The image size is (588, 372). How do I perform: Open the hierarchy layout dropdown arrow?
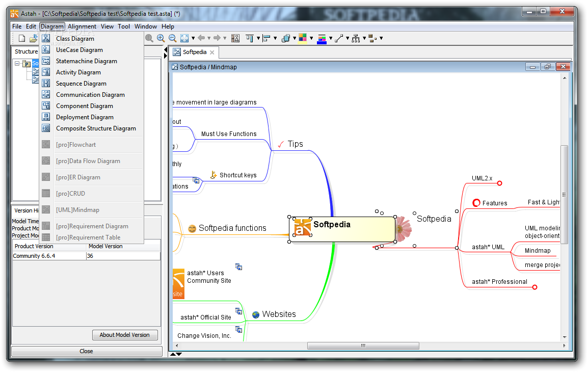[x=364, y=38]
